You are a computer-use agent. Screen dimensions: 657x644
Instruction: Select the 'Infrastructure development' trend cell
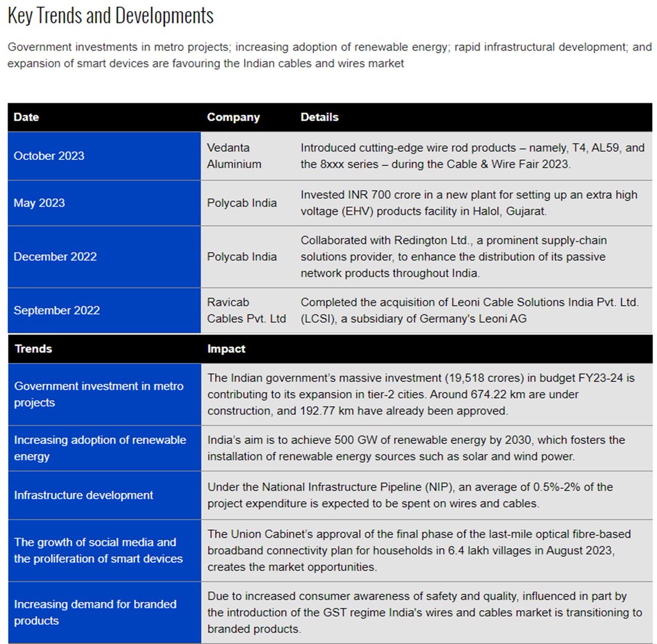point(105,496)
